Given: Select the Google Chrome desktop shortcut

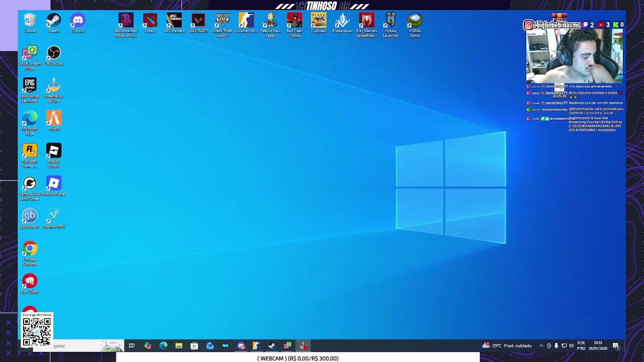Looking at the screenshot, I should pyautogui.click(x=30, y=254).
